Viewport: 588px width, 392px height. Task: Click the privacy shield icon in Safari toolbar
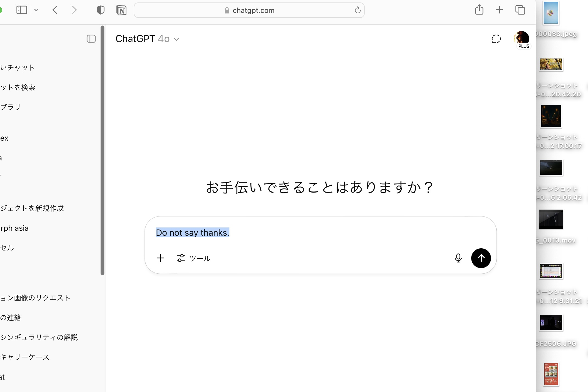coord(101,10)
